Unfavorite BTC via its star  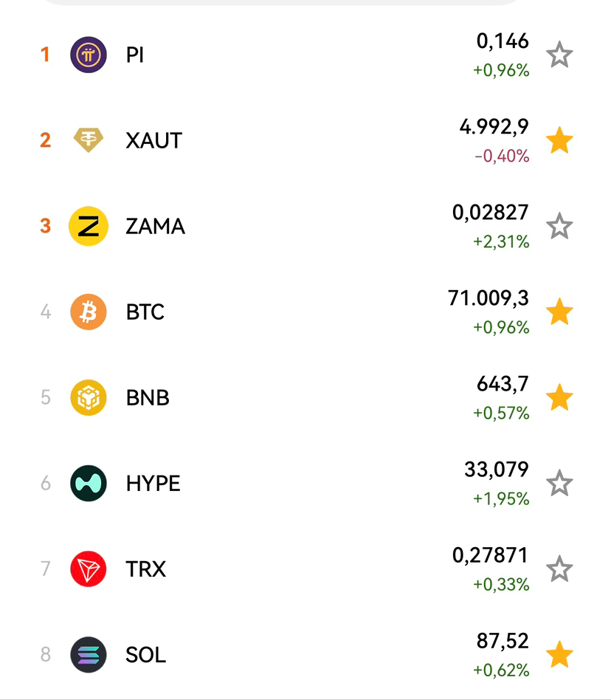click(x=559, y=312)
